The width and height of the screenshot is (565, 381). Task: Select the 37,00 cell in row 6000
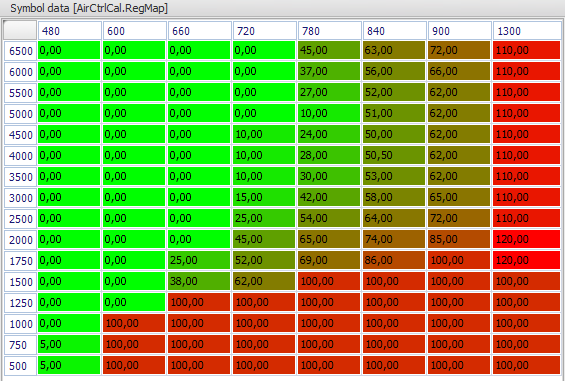click(329, 71)
